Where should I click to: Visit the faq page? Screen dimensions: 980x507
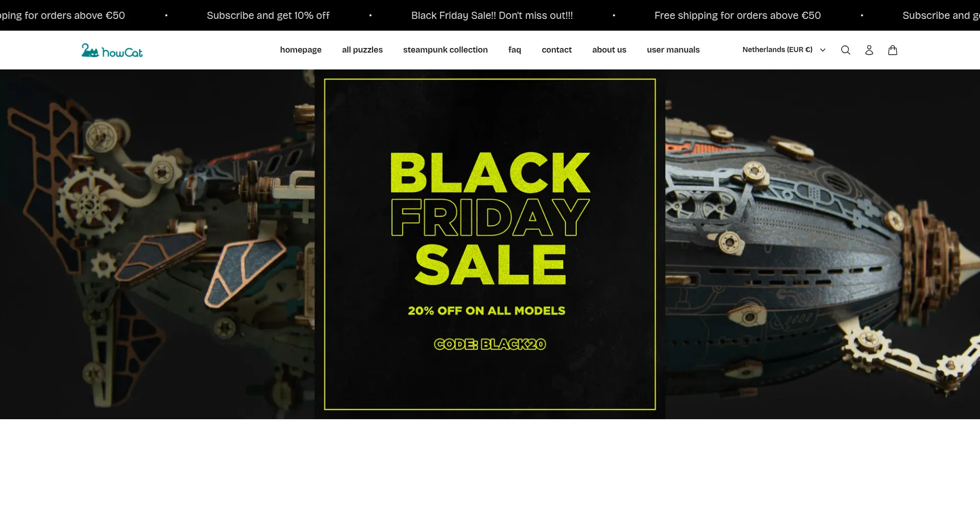pyautogui.click(x=514, y=50)
